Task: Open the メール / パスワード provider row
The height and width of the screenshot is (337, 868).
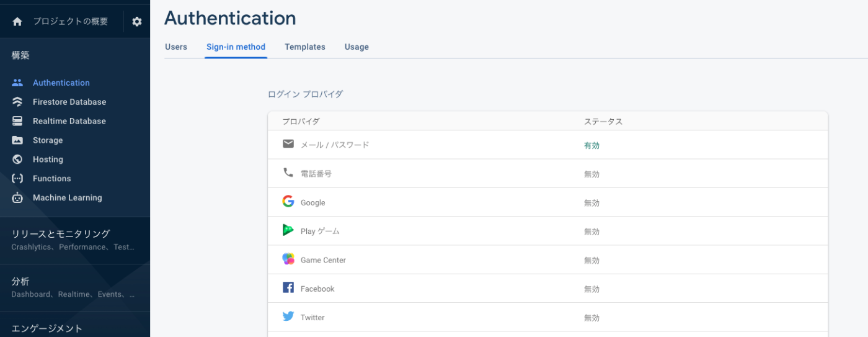Action: (547, 145)
